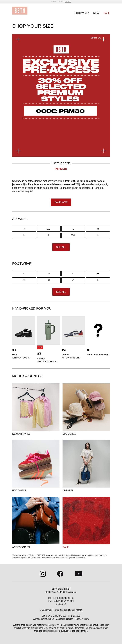Open the YouTube social icon
The image size is (122, 644).
(78, 573)
